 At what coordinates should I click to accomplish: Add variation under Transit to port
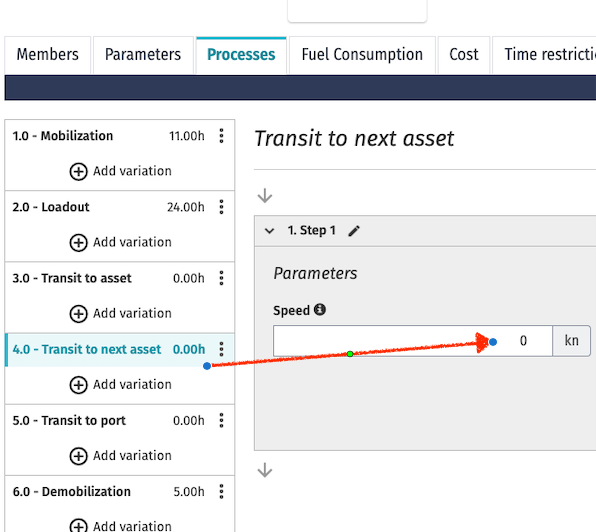pyautogui.click(x=120, y=456)
